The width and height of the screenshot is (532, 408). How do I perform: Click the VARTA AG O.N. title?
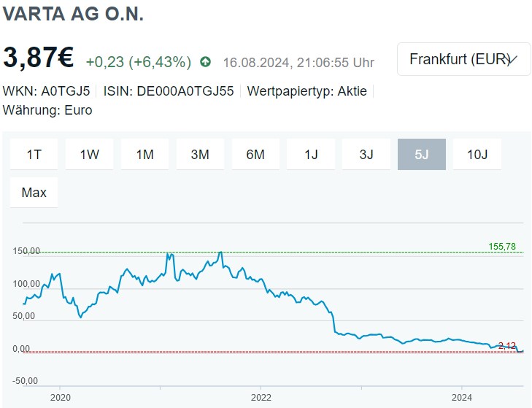(74, 15)
